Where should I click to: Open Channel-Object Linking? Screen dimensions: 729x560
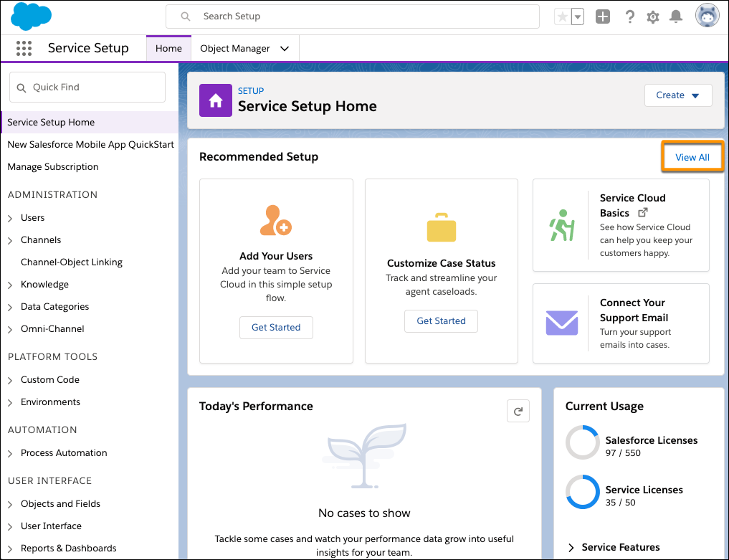[x=72, y=262]
